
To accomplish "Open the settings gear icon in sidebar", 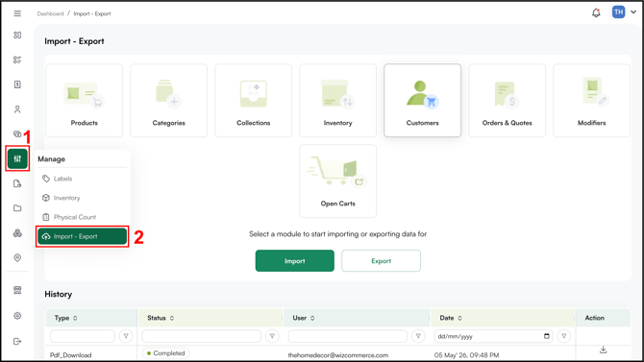I will point(17,316).
